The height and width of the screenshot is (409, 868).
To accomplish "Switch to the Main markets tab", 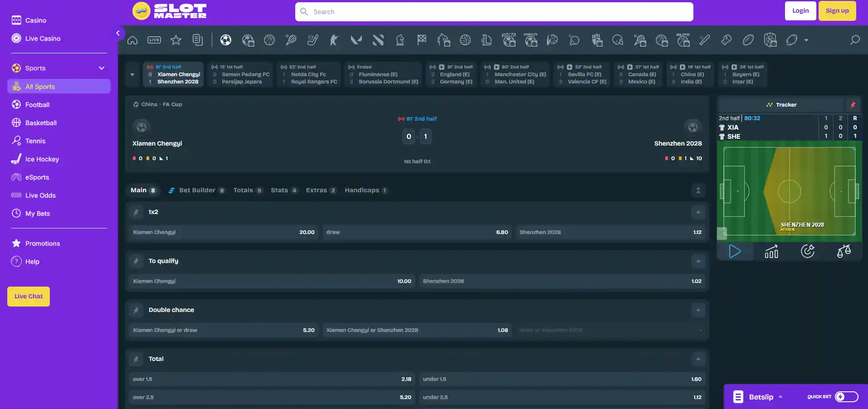I will (143, 190).
